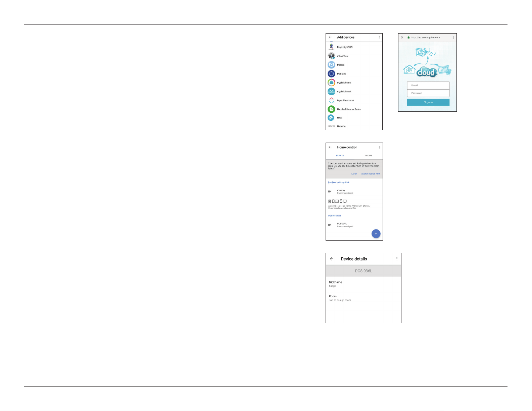The width and height of the screenshot is (532, 411).
Task: Click the Sign in button
Action: point(428,102)
